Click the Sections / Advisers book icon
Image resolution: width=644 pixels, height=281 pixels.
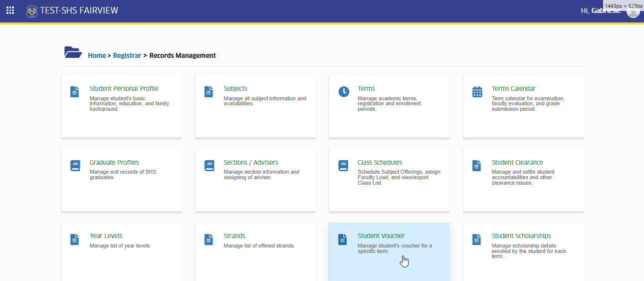[209, 166]
